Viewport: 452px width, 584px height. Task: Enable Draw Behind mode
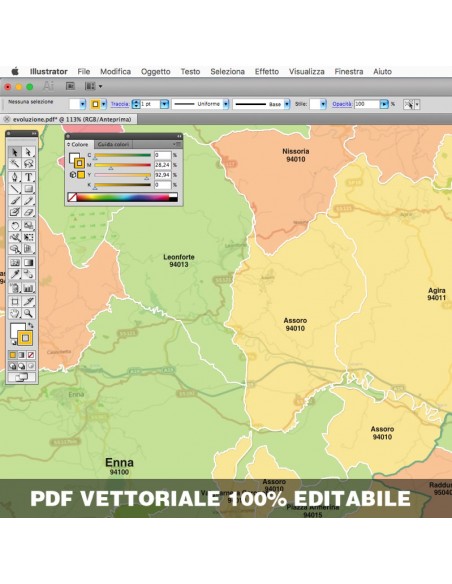tap(22, 366)
